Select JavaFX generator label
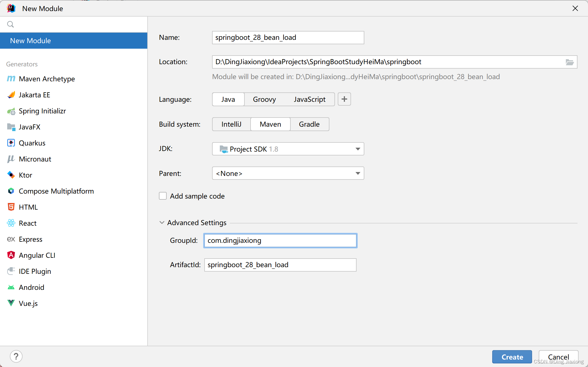 (30, 127)
